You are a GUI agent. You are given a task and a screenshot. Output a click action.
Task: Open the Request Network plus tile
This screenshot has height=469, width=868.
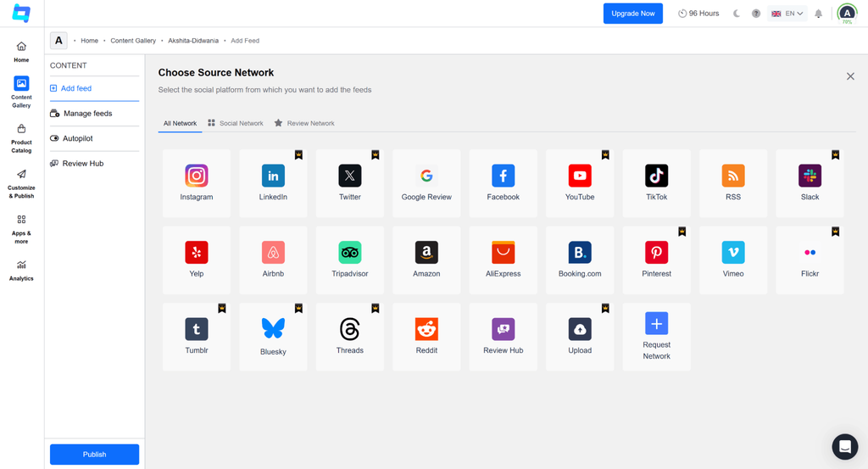coord(657,337)
